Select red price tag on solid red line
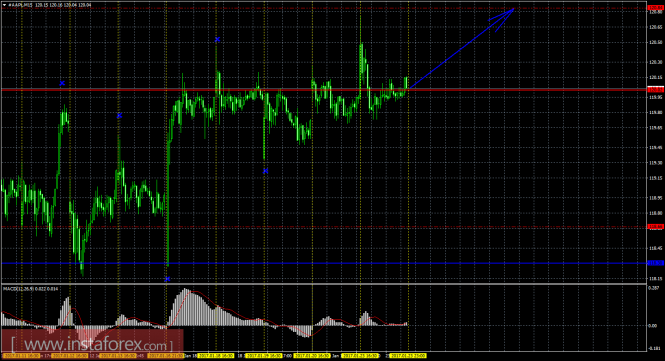Image resolution: width=665 pixels, height=361 pixels. tap(656, 90)
